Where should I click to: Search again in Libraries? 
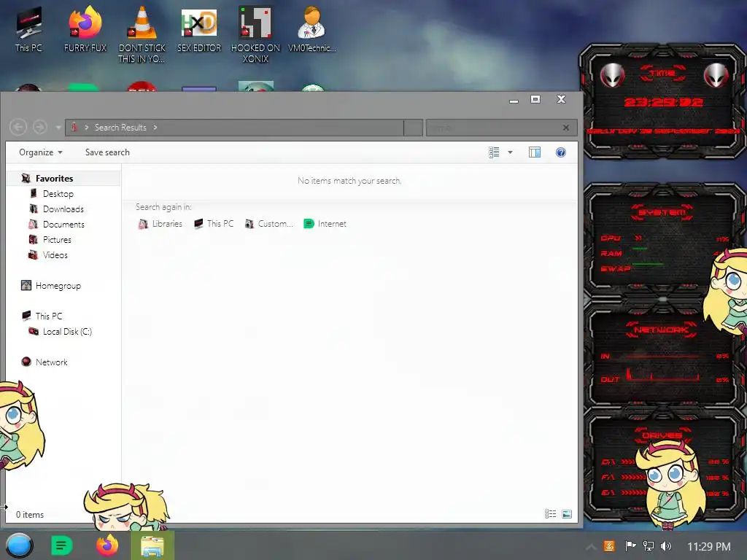pos(160,224)
